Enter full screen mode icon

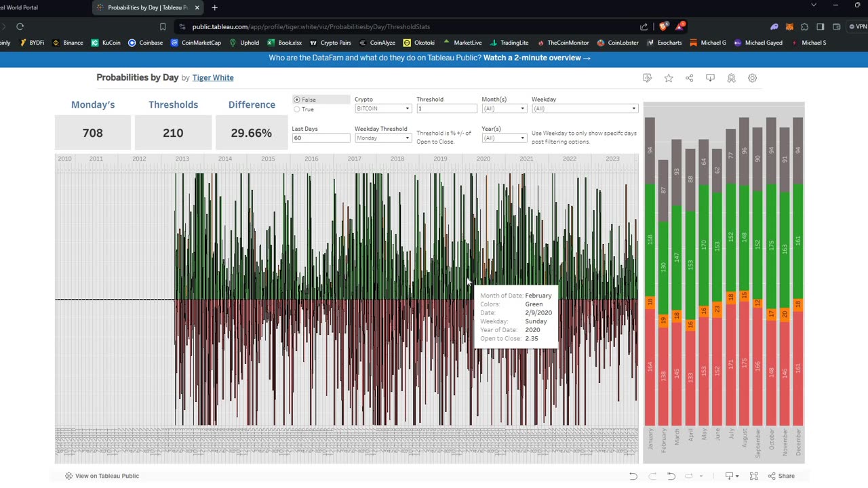click(753, 476)
